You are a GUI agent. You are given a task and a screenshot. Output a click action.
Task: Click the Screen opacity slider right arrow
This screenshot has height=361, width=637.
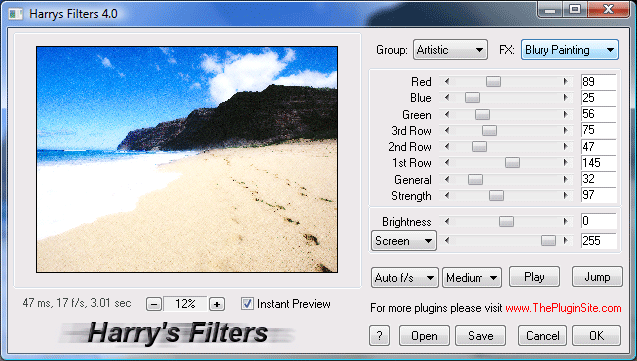[566, 241]
